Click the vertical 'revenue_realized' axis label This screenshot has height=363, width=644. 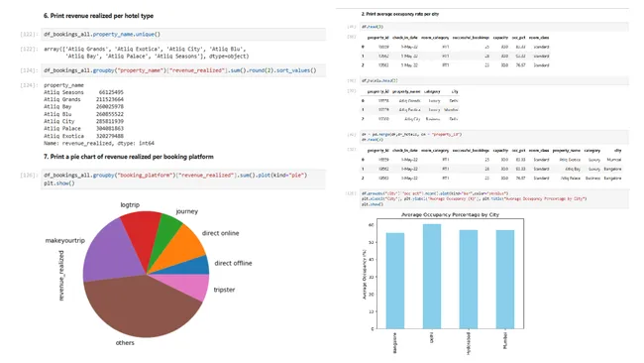pyautogui.click(x=61, y=276)
